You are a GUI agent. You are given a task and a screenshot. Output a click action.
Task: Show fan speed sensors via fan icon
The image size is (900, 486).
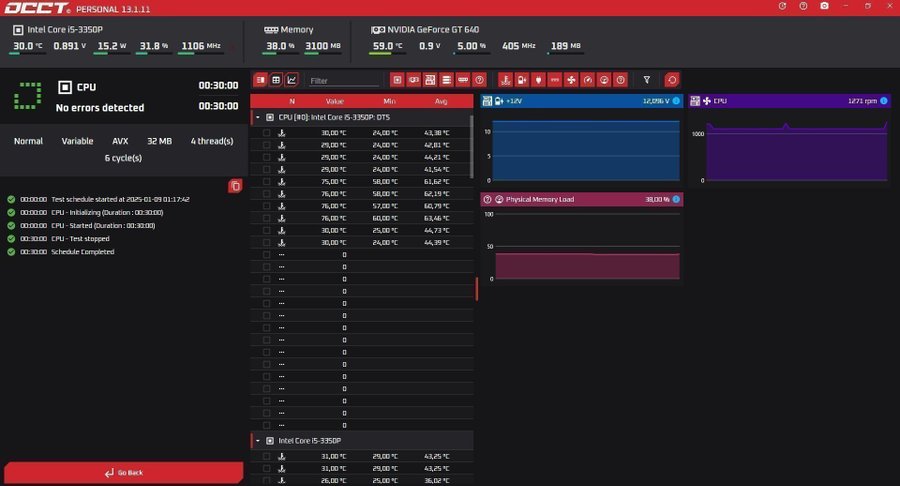point(571,80)
